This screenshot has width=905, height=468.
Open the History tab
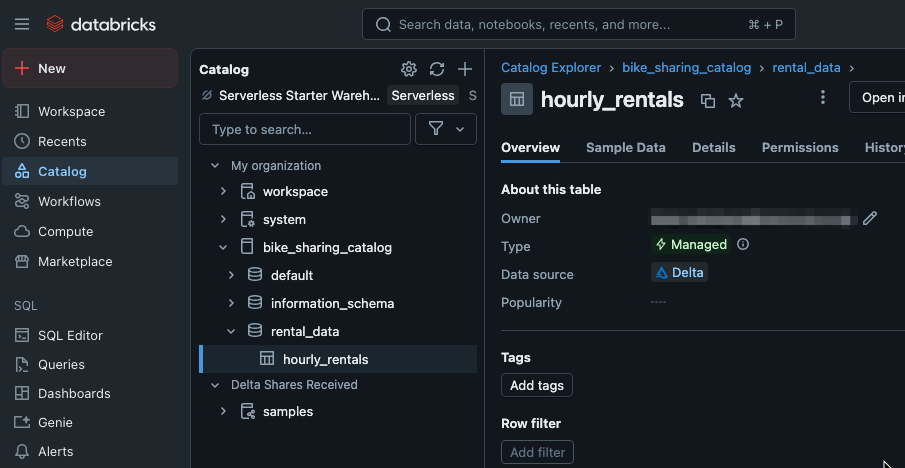pos(885,148)
